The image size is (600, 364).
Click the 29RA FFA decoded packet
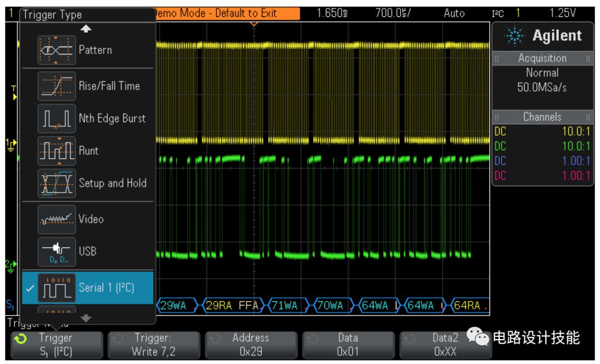[233, 306]
